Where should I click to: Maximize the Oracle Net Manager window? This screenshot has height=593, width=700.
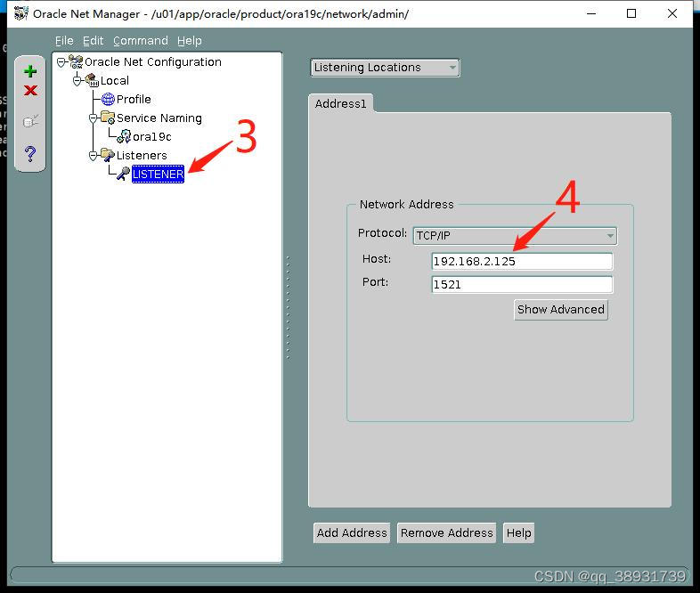[x=631, y=14]
